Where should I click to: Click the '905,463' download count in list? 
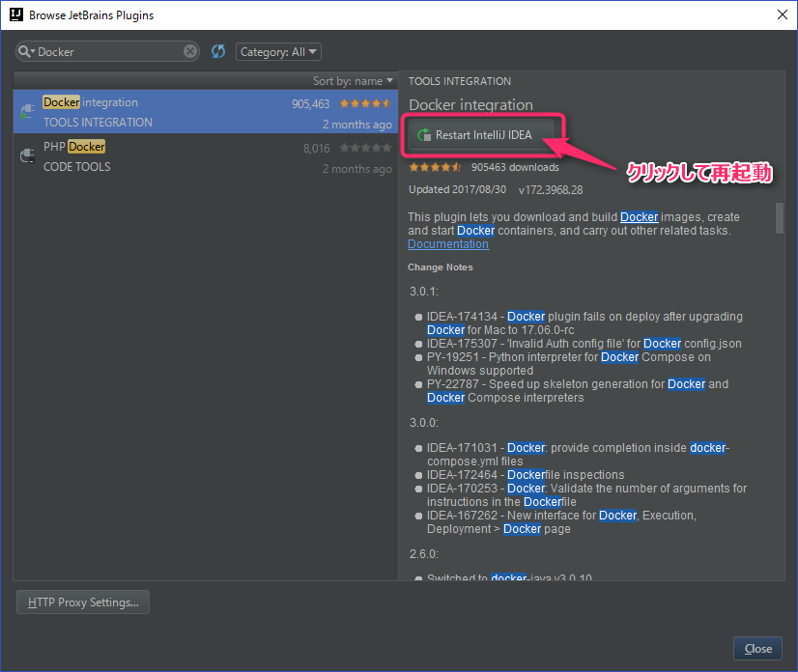coord(310,103)
